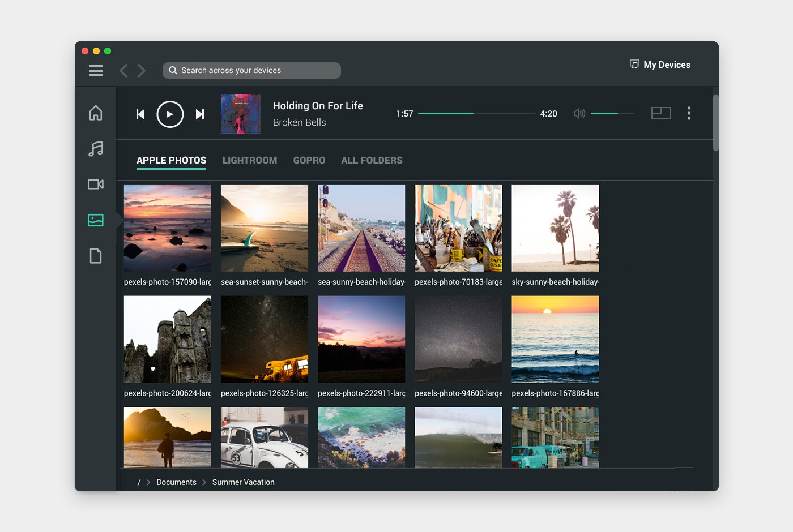This screenshot has width=793, height=532.
Task: Toggle the mini player layout icon
Action: click(x=661, y=113)
